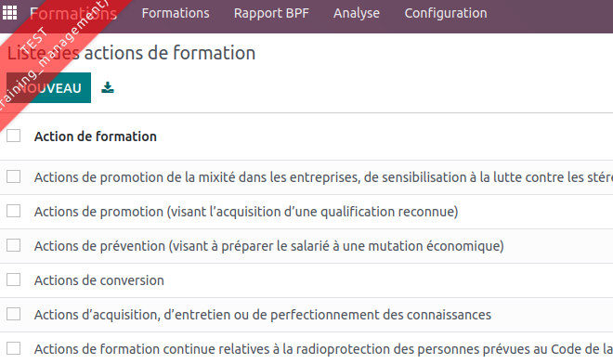Click the NOUVEAU button
Screen dimensions: 613x364
49,87
